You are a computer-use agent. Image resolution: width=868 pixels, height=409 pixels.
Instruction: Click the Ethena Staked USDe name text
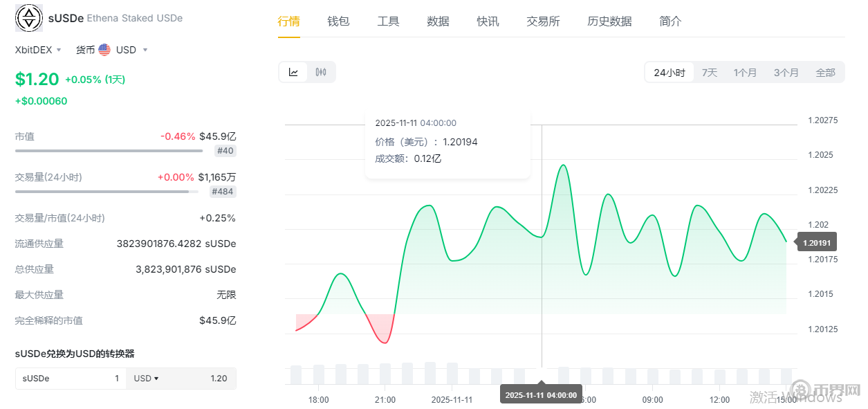coord(134,18)
